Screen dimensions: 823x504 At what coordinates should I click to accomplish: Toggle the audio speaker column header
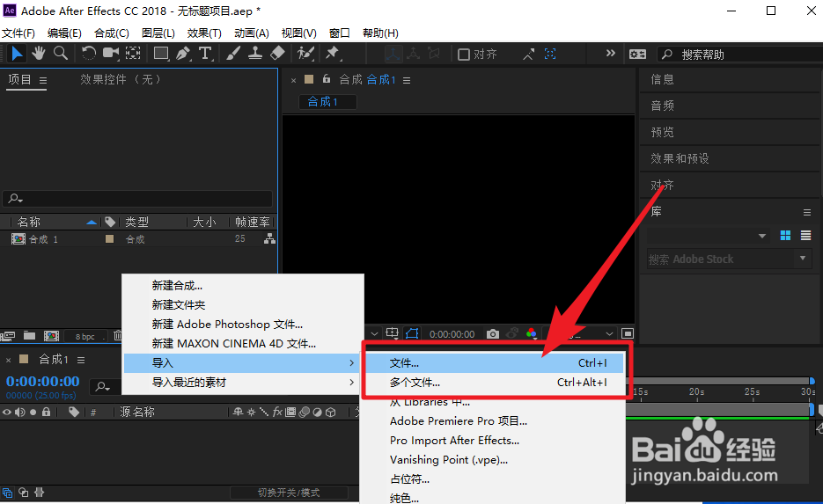(20, 413)
